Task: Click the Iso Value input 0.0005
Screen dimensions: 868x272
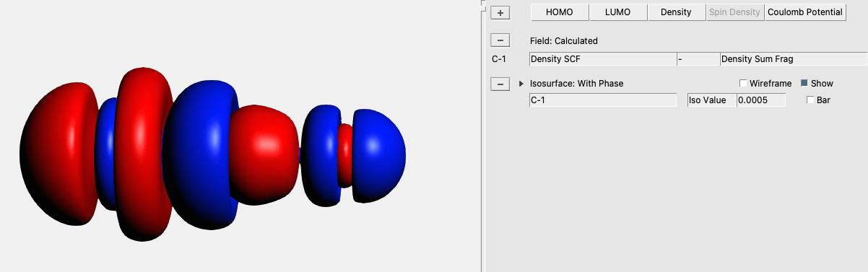Action: click(x=760, y=100)
